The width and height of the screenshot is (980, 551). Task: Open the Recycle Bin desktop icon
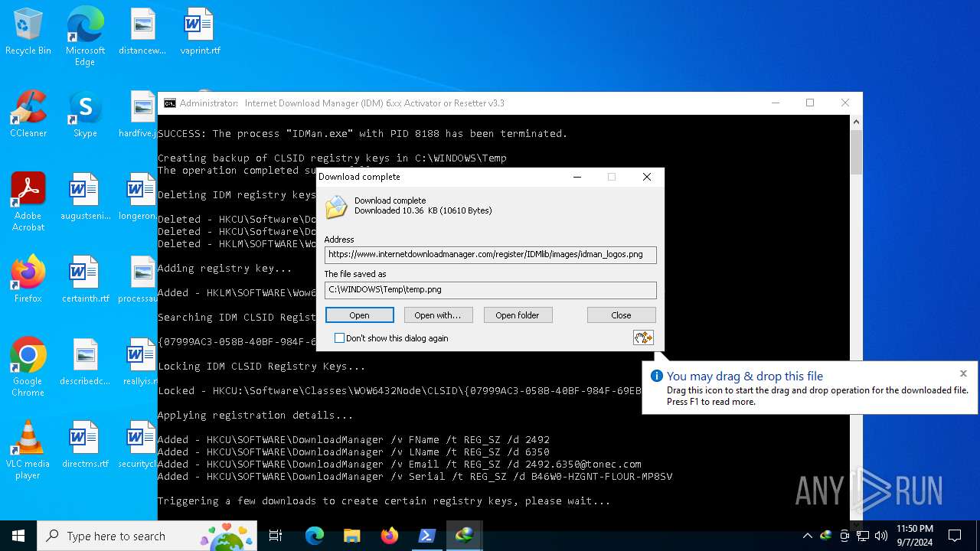point(28,32)
